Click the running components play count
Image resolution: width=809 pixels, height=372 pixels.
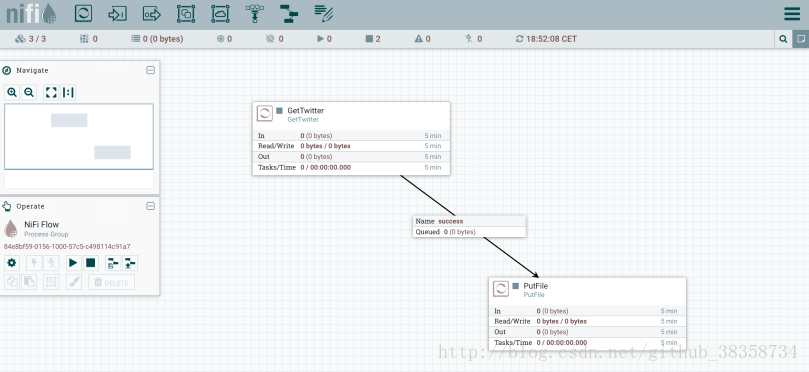[x=324, y=39]
